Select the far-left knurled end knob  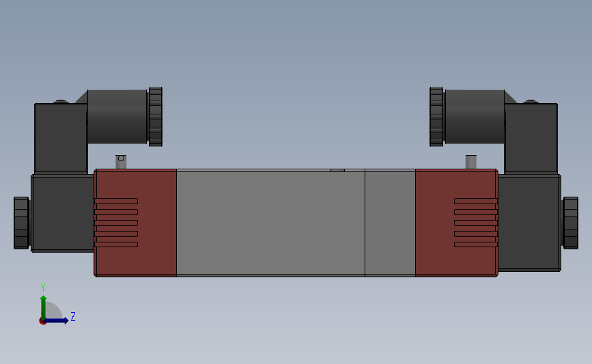point(22,223)
